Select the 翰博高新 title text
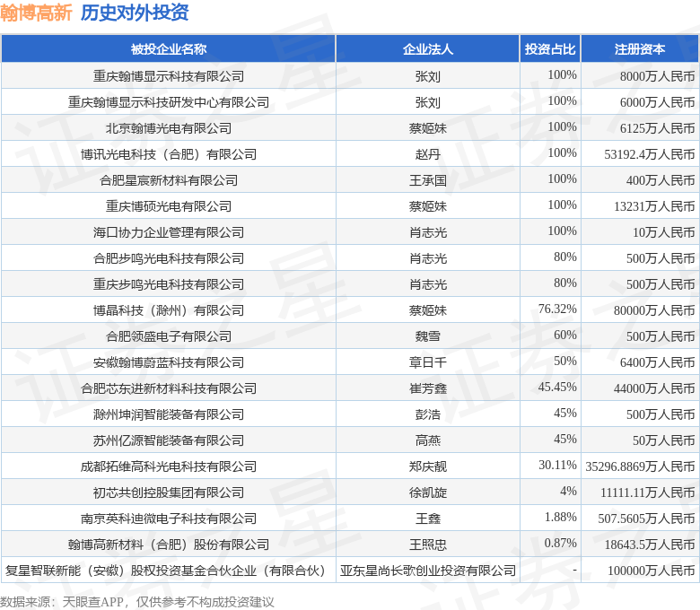Viewport: 700px width, 610px height. (36, 13)
